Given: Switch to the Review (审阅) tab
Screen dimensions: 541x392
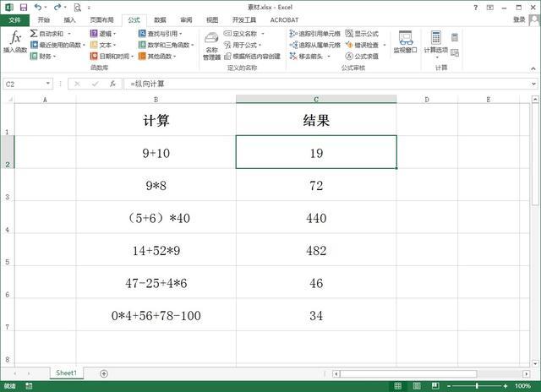Looking at the screenshot, I should 186,20.
